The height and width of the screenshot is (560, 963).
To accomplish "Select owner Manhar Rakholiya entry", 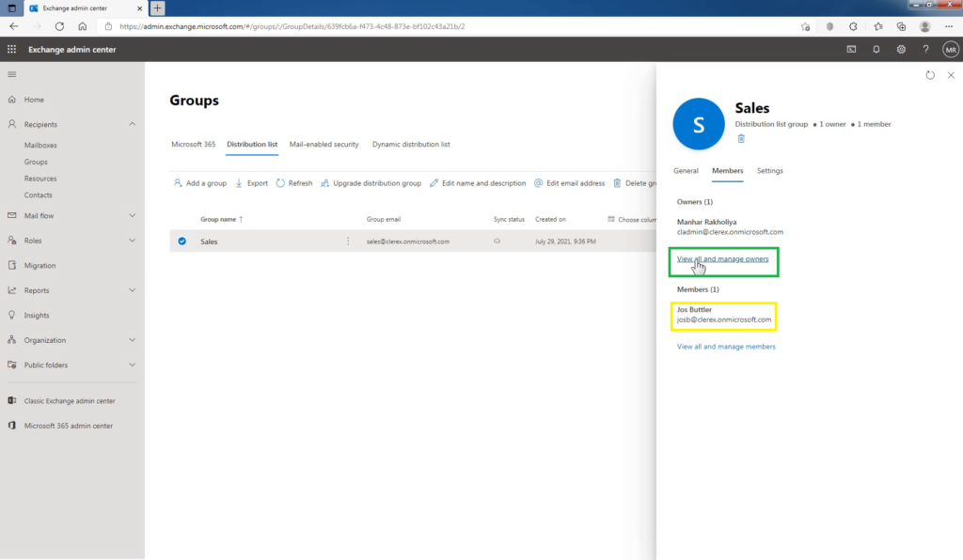I will click(730, 227).
